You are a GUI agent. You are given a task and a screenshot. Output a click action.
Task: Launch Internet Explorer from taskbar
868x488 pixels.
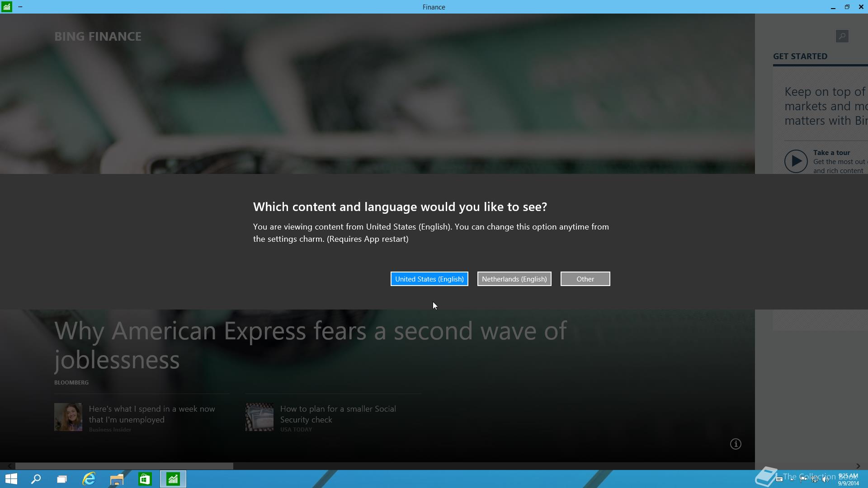tap(89, 479)
